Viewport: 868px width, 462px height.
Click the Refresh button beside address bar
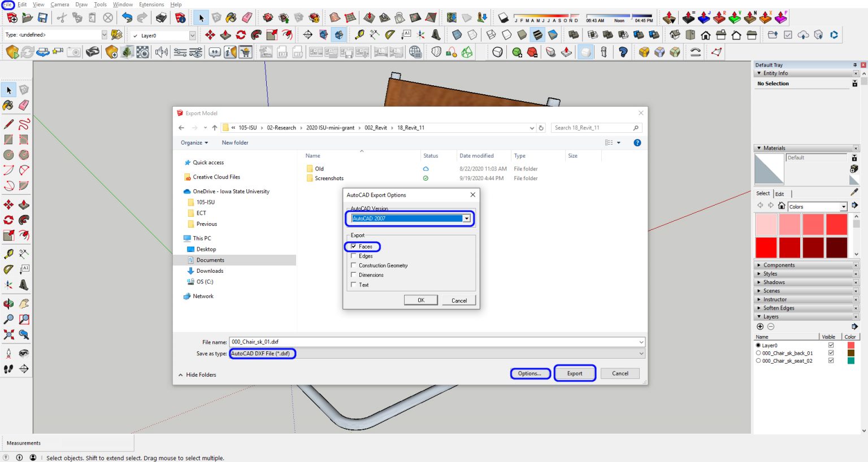[541, 128]
